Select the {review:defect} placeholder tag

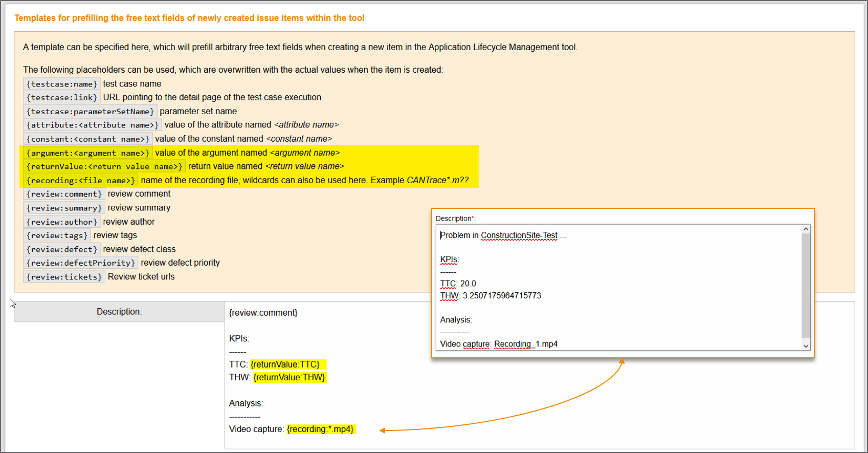61,249
